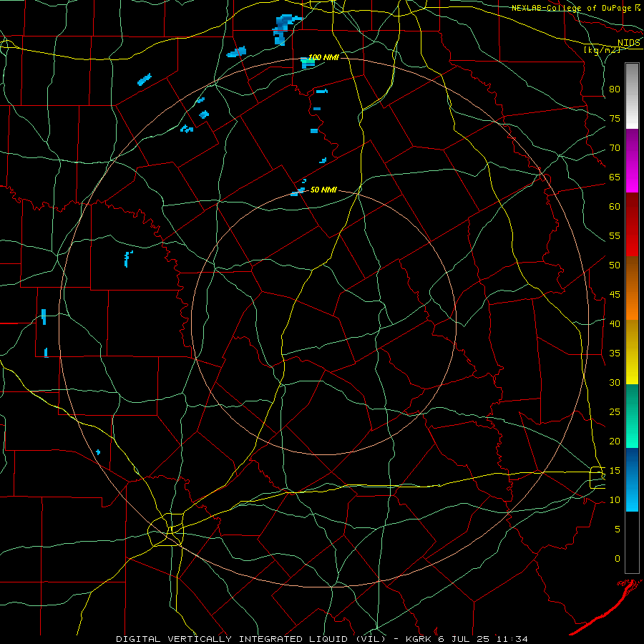Select the brown-orange segment of the color scale
The height and width of the screenshot is (644, 644).
click(632, 288)
